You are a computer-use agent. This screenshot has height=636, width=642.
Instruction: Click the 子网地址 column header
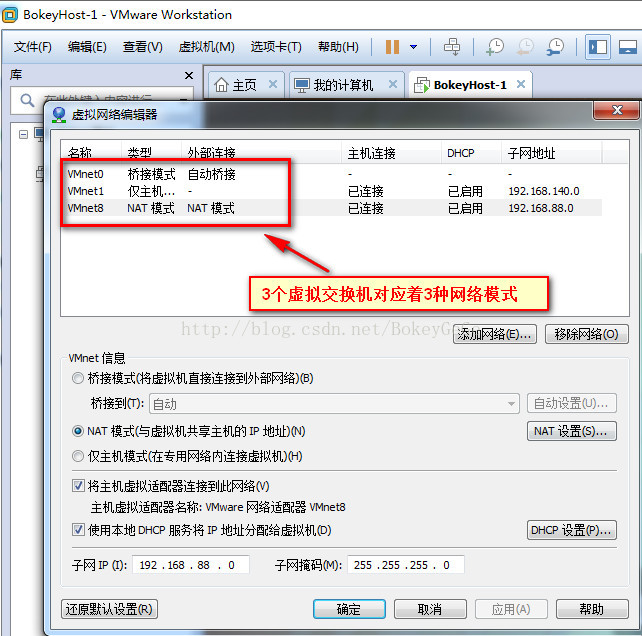click(552, 153)
